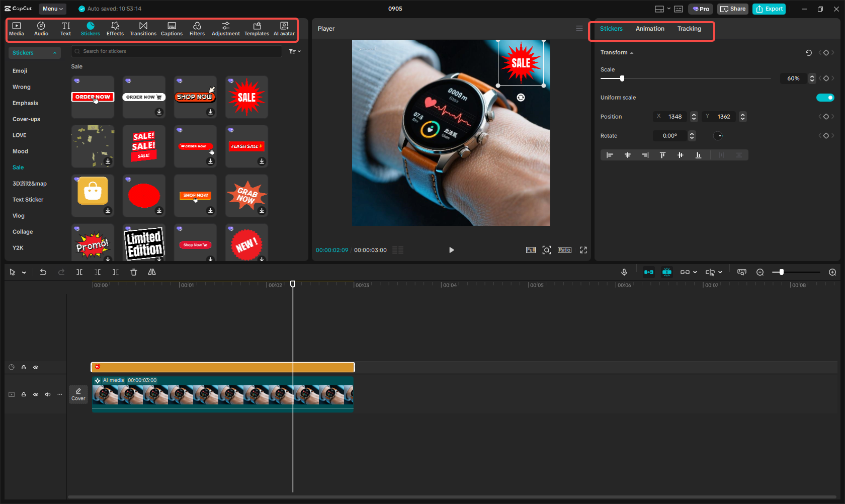845x504 pixels.
Task: Mute the main video track audio
Action: tap(48, 394)
